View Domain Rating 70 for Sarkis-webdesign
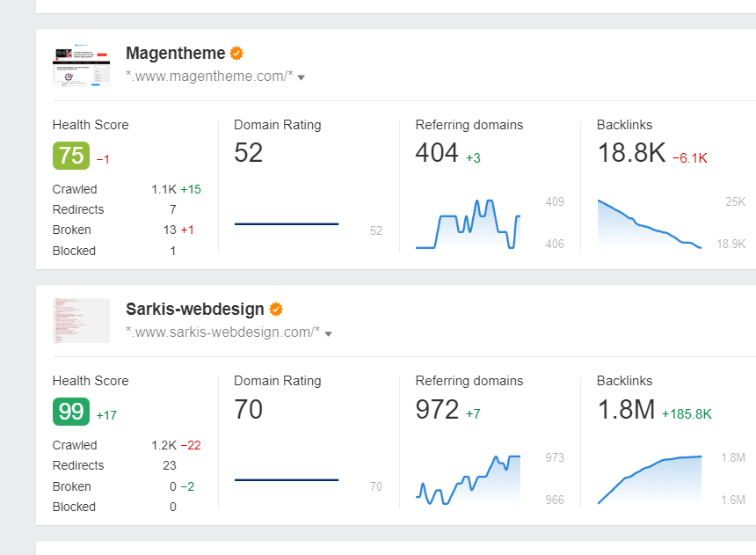Screen dimensions: 756x555 [x=249, y=409]
